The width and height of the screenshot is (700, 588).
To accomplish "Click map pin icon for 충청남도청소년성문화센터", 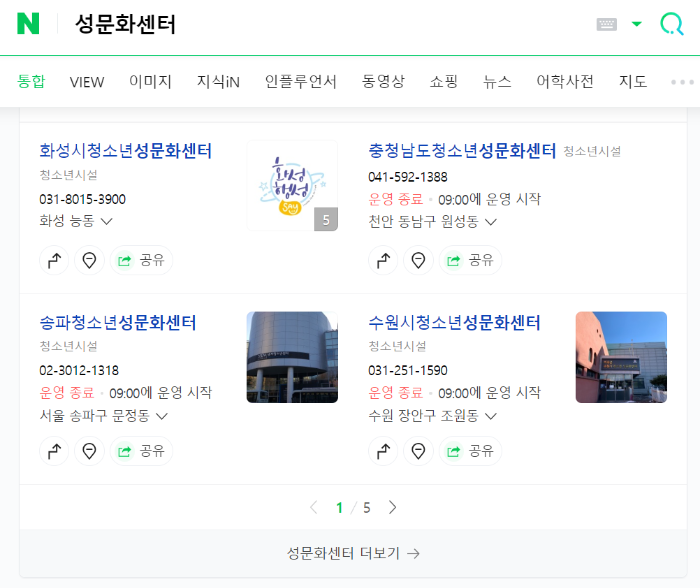I will 418,260.
